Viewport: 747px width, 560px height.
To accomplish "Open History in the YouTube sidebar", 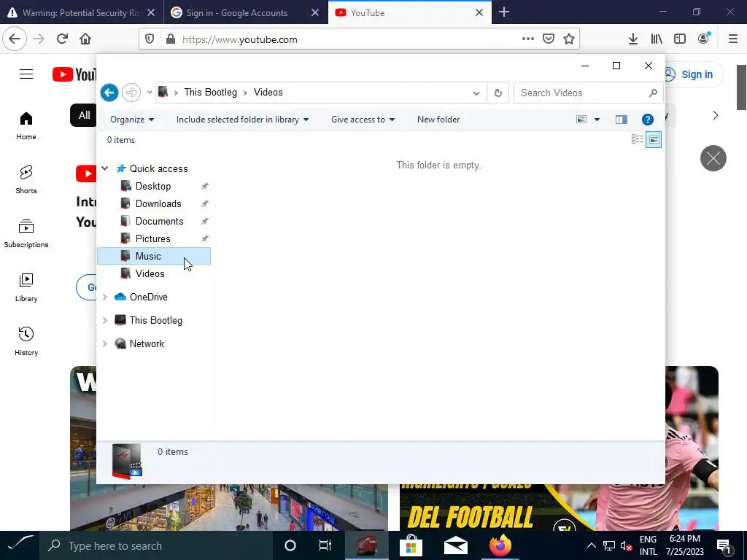I will tap(26, 341).
